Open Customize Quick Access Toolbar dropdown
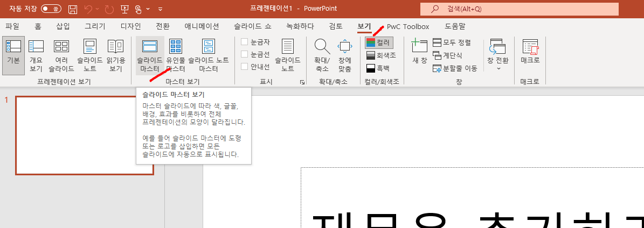The height and width of the screenshot is (228, 644). [160, 9]
